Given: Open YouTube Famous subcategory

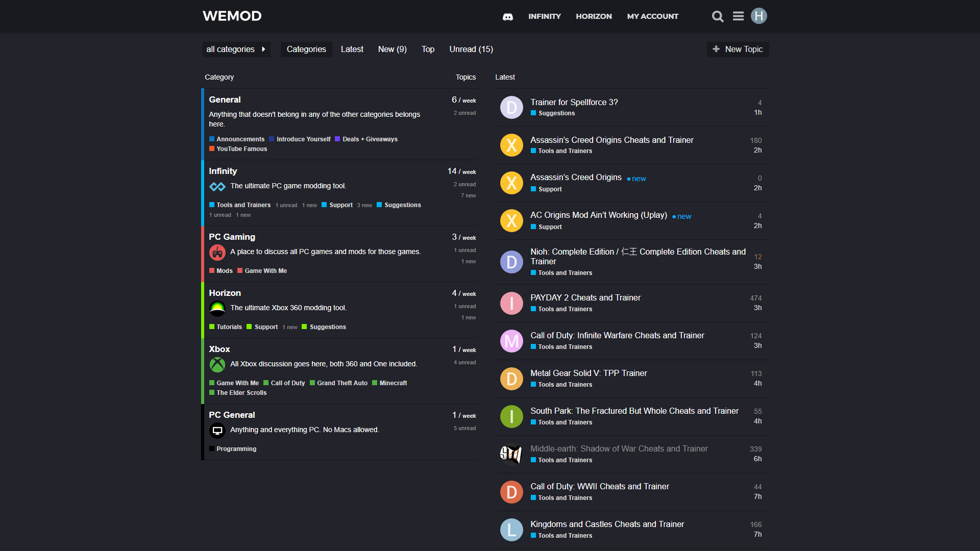Looking at the screenshot, I should (238, 149).
